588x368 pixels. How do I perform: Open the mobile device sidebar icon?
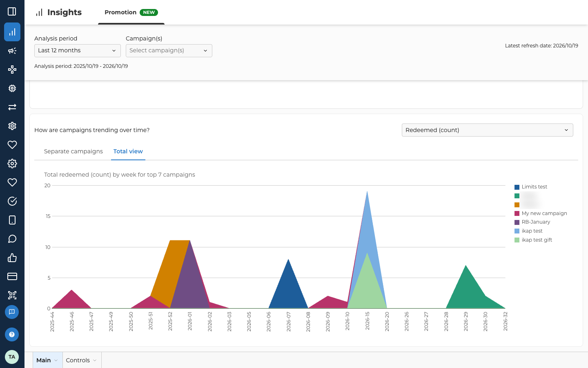pos(12,220)
